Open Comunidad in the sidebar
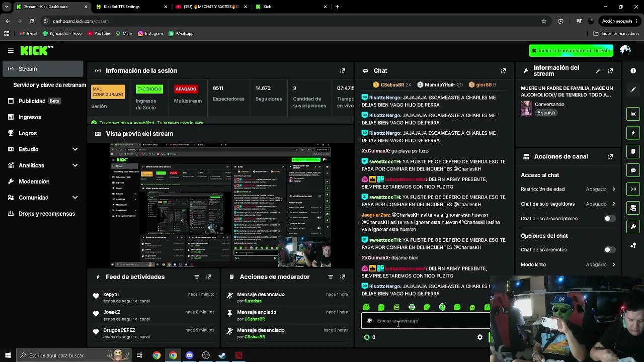This screenshot has height=362, width=644. [43, 198]
